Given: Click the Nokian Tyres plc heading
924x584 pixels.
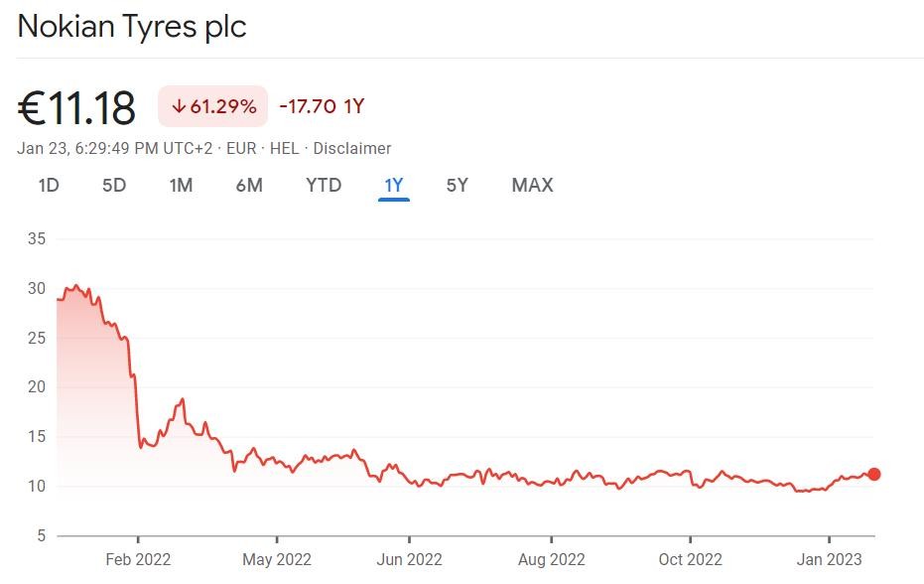Looking at the screenshot, I should coord(132,27).
